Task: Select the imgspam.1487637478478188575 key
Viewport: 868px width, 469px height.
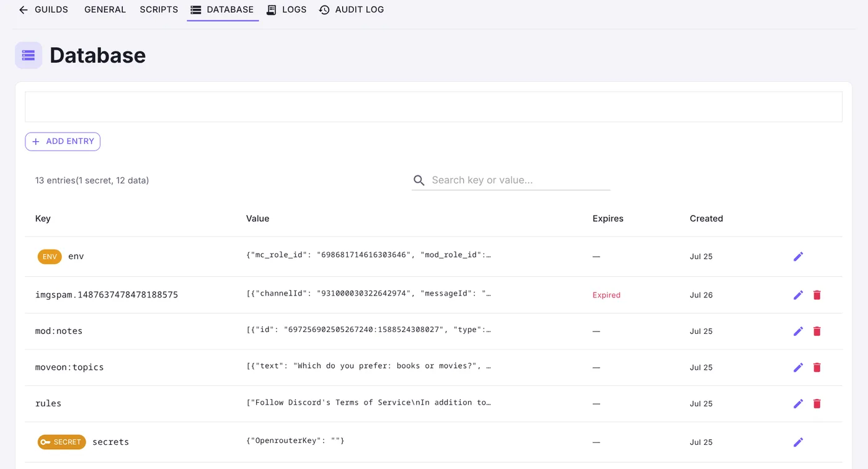Action: click(107, 295)
